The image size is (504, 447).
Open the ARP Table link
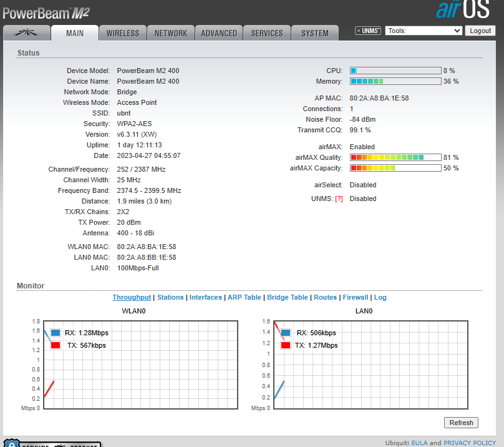click(245, 297)
